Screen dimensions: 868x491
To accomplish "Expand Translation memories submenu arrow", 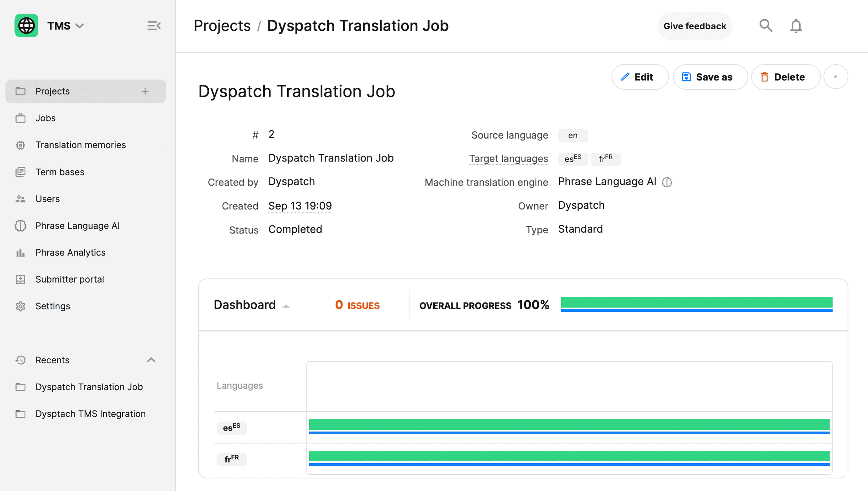I will point(166,145).
